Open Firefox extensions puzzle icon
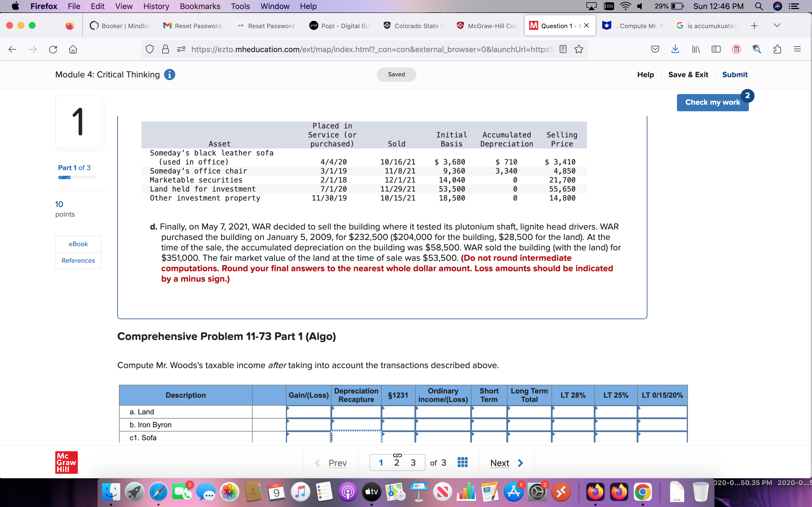The width and height of the screenshot is (812, 507). 777,49
